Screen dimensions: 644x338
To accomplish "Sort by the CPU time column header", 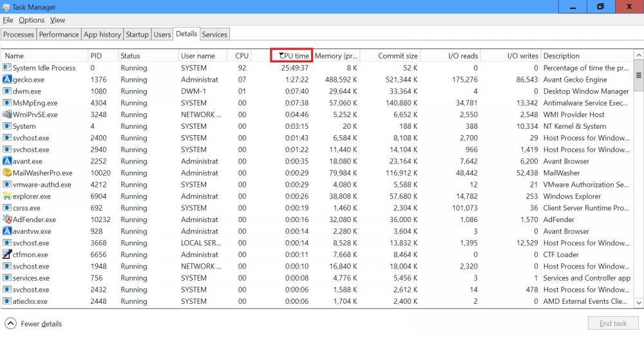I will click(x=292, y=55).
